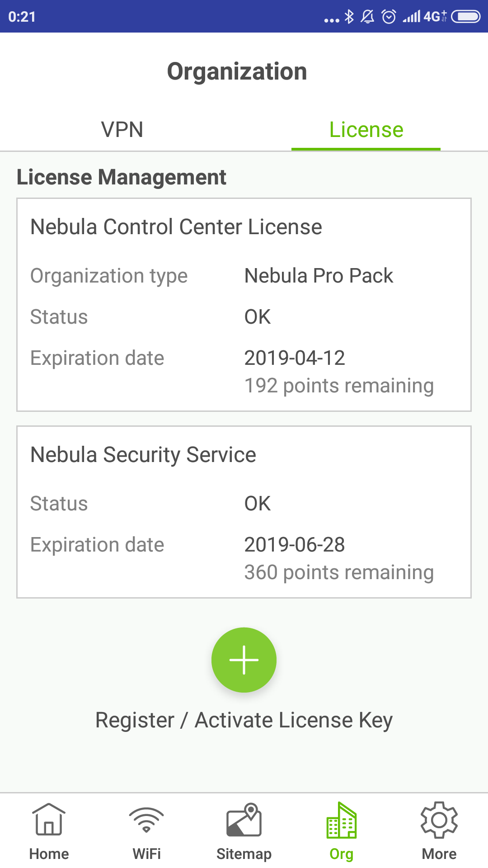Open the Nebula Security Service card
Image resolution: width=488 pixels, height=868 pixels.
coord(143,455)
